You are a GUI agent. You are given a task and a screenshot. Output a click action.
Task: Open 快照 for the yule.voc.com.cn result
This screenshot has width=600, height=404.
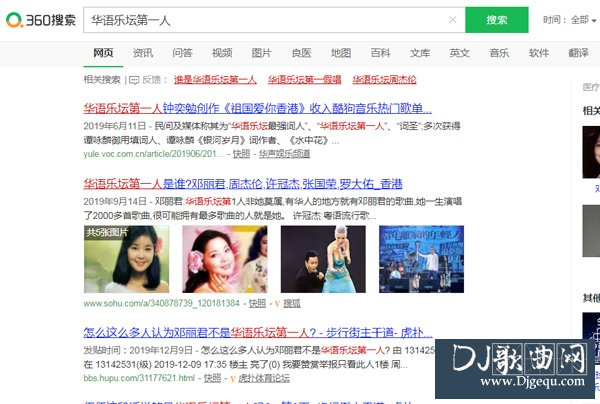(x=241, y=154)
